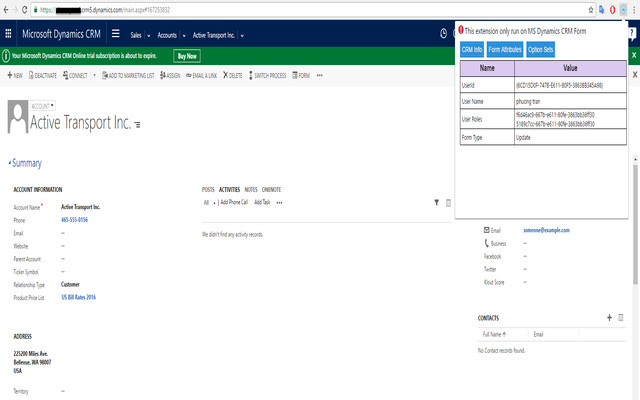The width and height of the screenshot is (640, 400).
Task: Open the form section menu icon next to title
Action: tap(138, 125)
